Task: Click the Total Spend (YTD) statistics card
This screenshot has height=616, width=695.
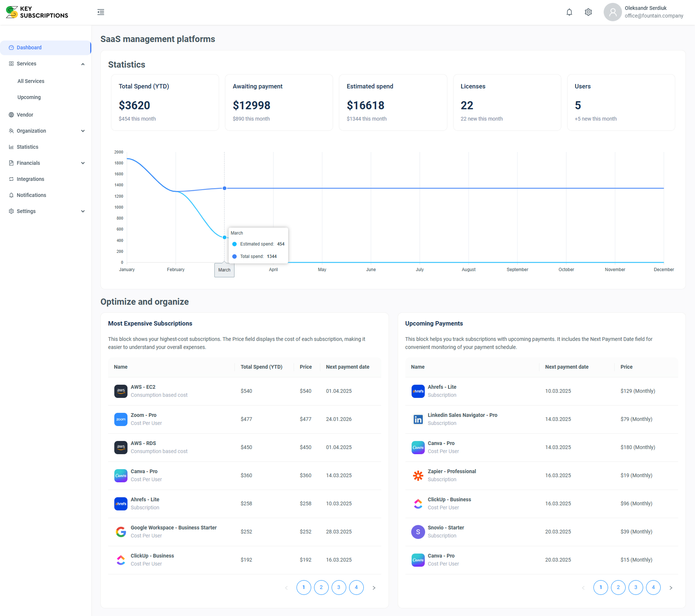Action: pyautogui.click(x=165, y=103)
